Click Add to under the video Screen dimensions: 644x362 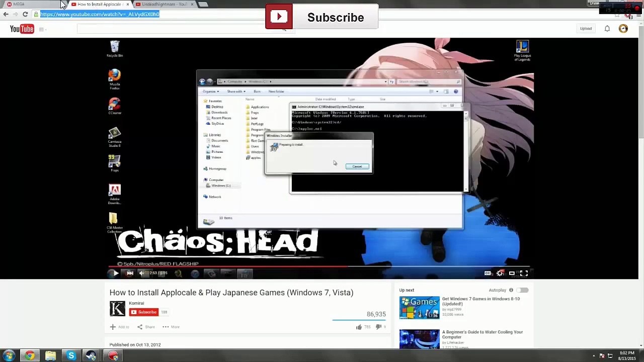point(120,327)
